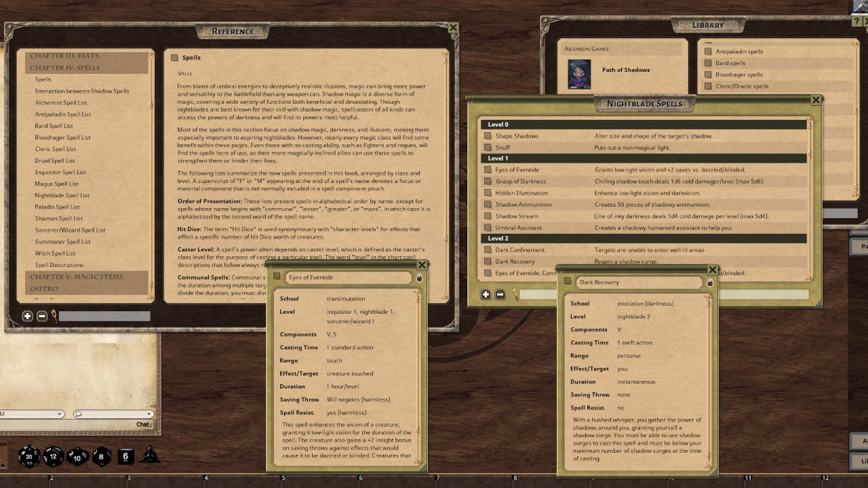Click the plus zoom icon on Nightblade Spells window
Image resolution: width=868 pixels, height=488 pixels.
pyautogui.click(x=486, y=294)
